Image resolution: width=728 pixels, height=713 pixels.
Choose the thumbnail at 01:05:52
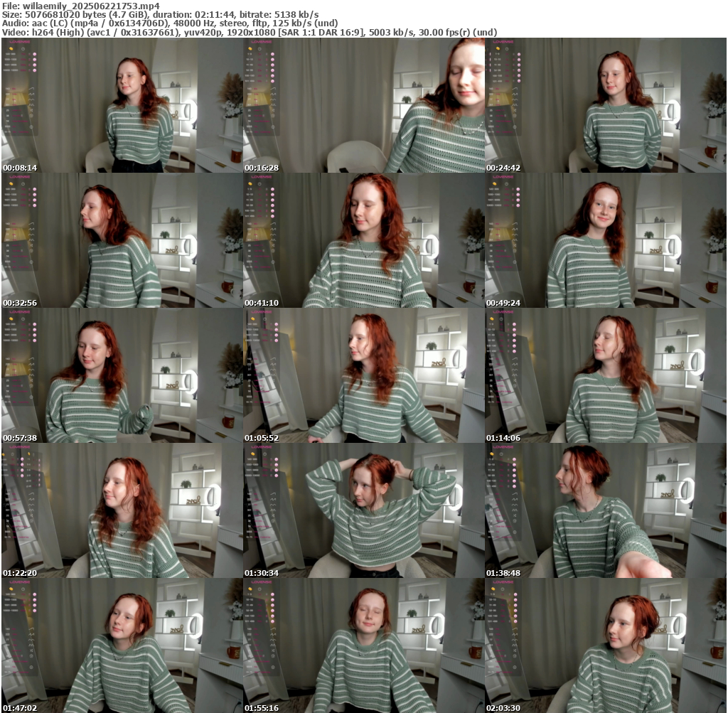[x=363, y=375]
